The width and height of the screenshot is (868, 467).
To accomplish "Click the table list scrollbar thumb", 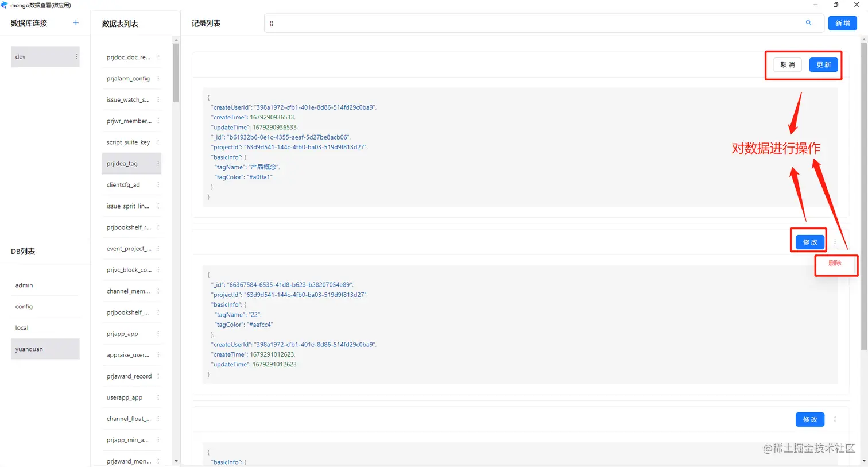I will [x=176, y=72].
